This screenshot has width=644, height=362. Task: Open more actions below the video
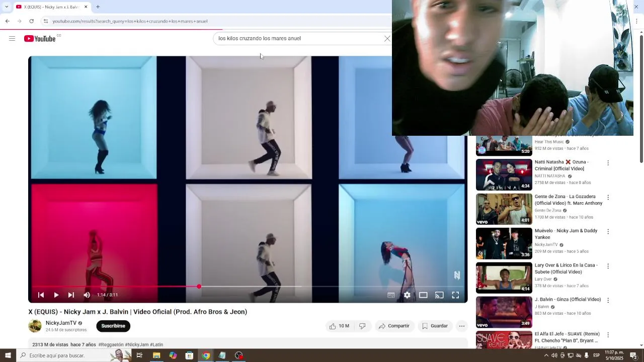pyautogui.click(x=461, y=326)
